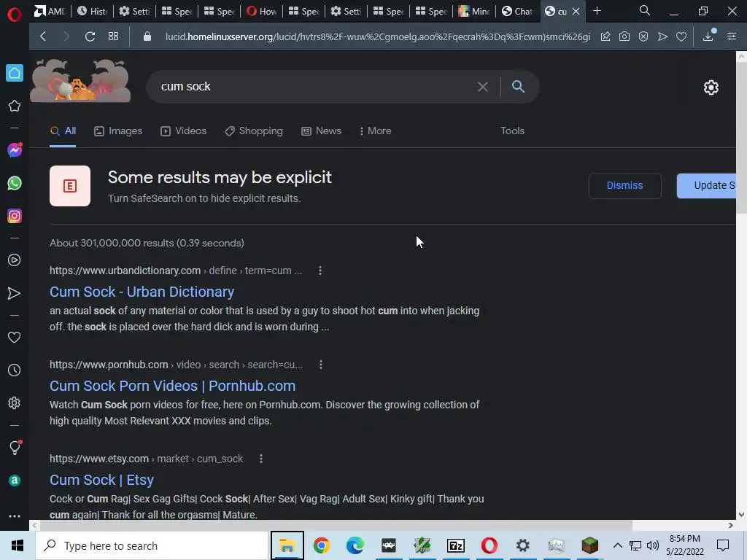This screenshot has height=560, width=747.
Task: View site security lock info
Action: point(147,36)
